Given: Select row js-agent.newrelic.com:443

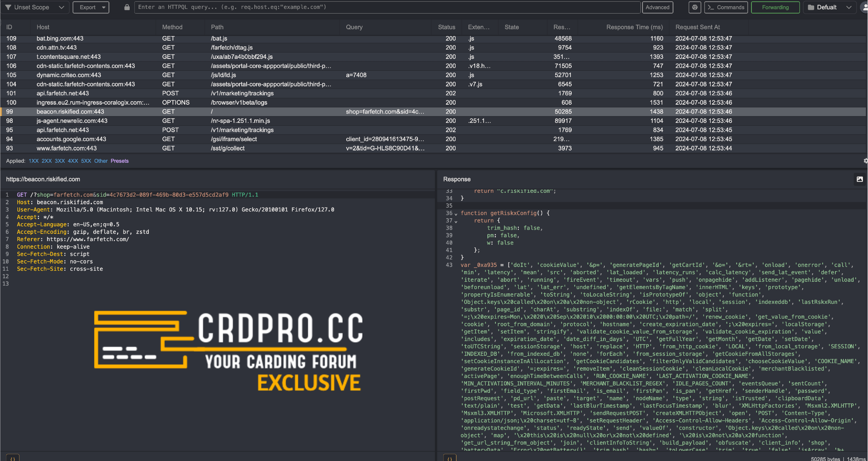Looking at the screenshot, I should 433,121.
